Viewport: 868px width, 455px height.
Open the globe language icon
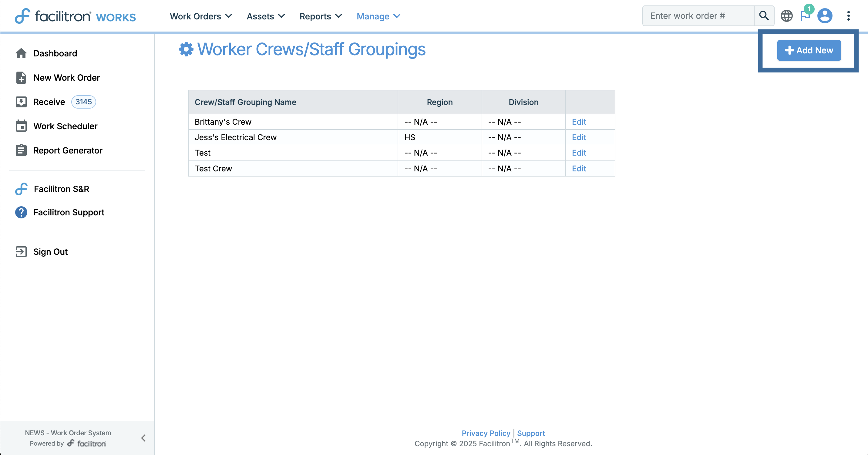[x=786, y=16]
